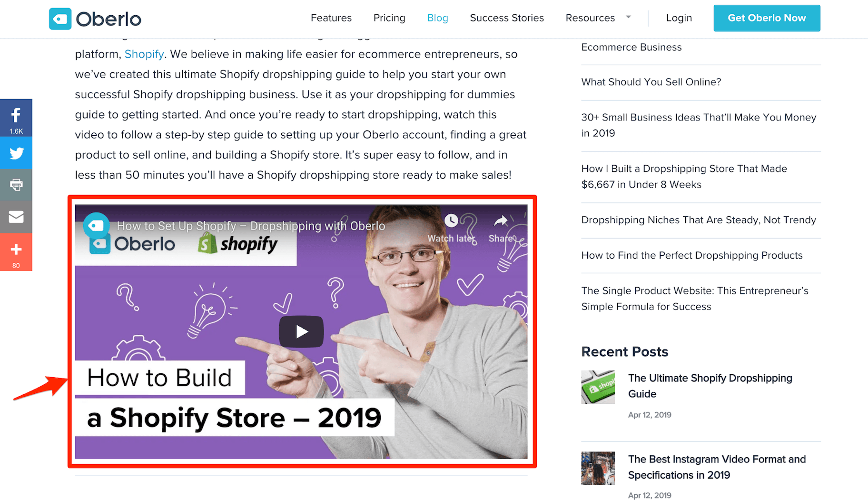Open Best Instagram Video Format post thumbnail
This screenshot has width=868, height=500.
(598, 468)
